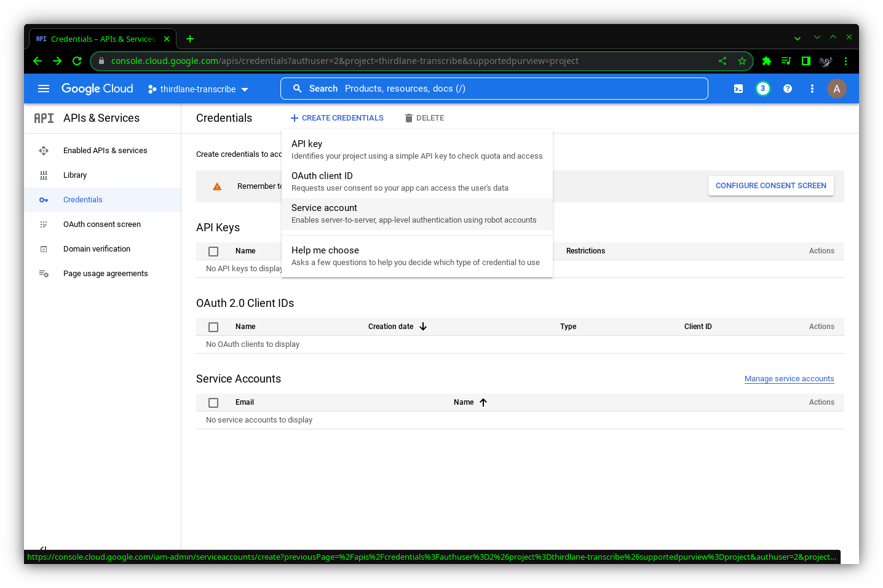This screenshot has height=588, width=883.
Task: Toggle the browser side panel icon
Action: tap(806, 61)
